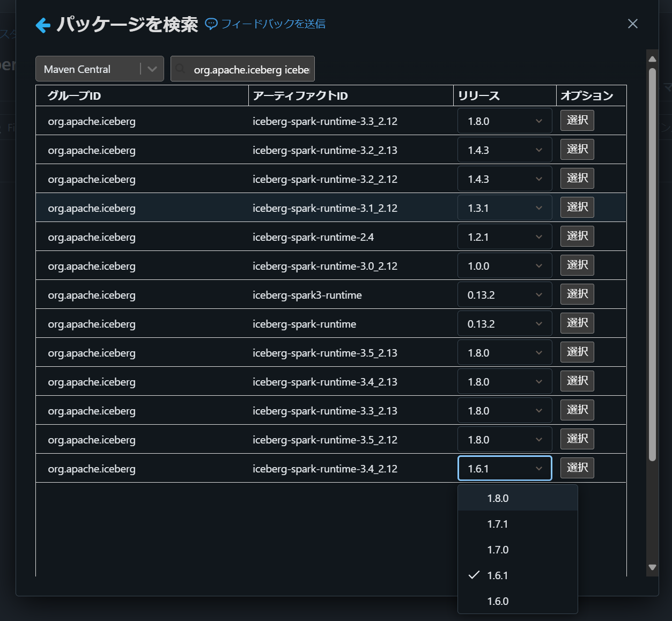Click artifact text iceberg-spark-runtime-3.4_2.13
This screenshot has width=672, height=621.
pos(325,382)
